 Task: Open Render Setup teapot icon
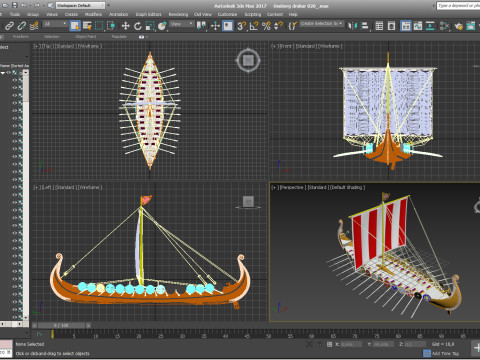458,26
